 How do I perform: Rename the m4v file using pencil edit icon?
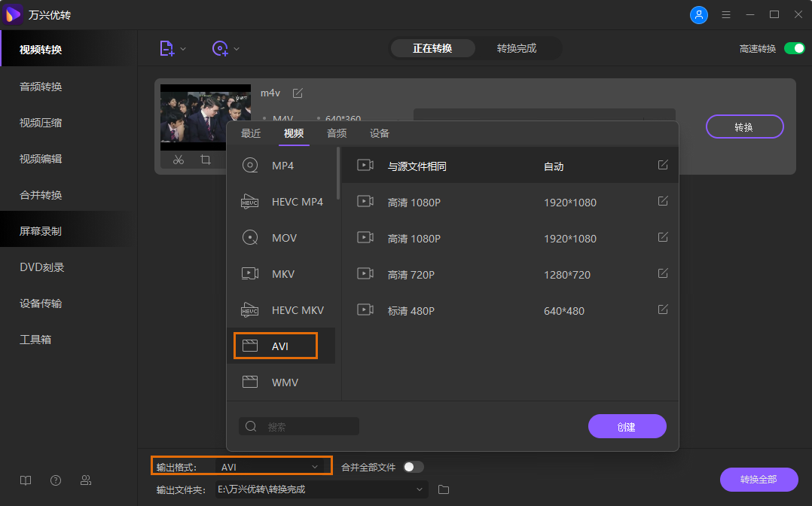(x=298, y=93)
